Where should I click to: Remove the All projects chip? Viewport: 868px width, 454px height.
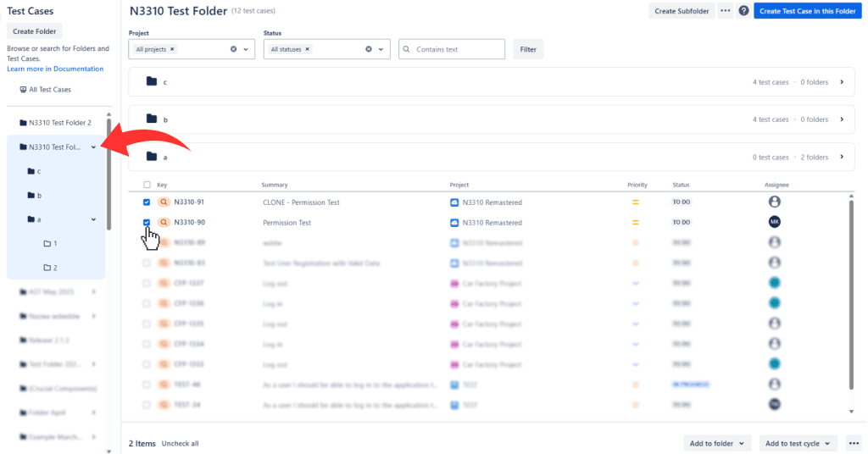coord(172,49)
